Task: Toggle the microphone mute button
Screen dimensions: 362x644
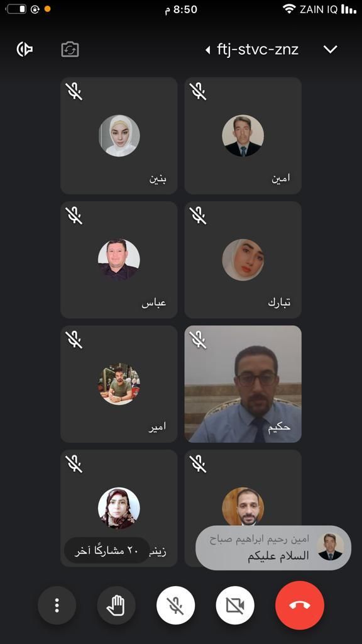Action: point(176,606)
